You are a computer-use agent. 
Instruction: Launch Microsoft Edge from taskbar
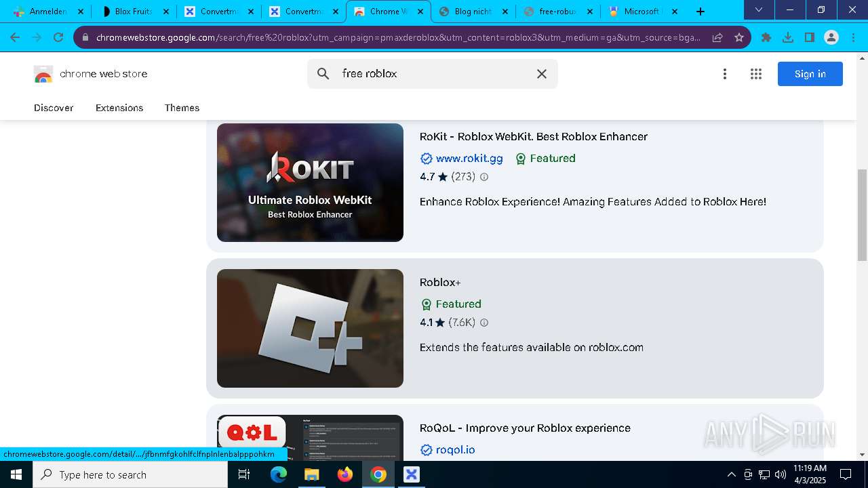pos(279,474)
